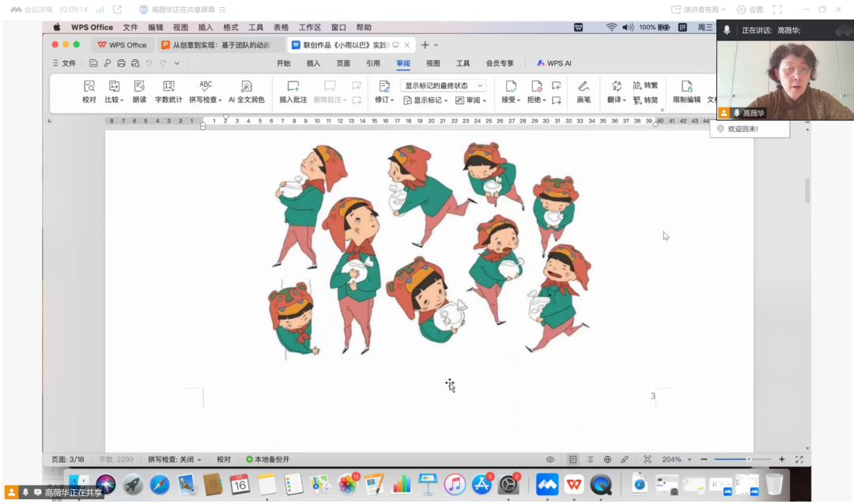854x504 pixels.
Task: Open the 视图 ribbon tab
Action: coord(433,63)
